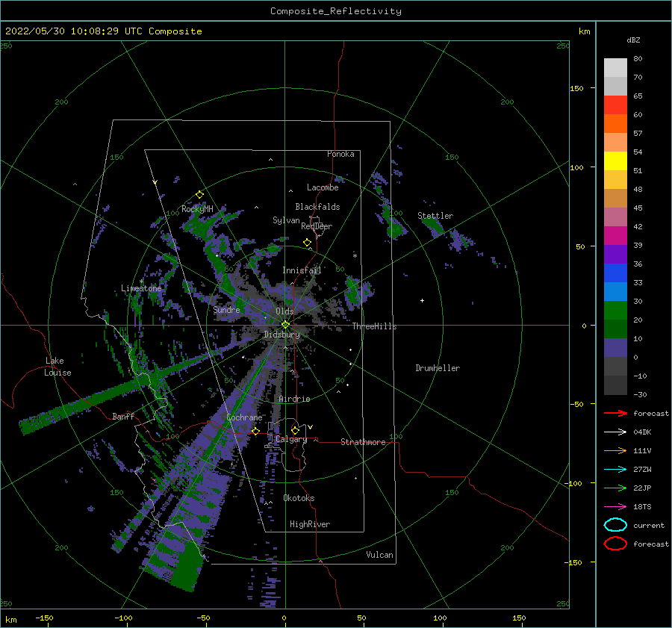Click the Blackfalds label
The image size is (672, 628).
tap(317, 207)
